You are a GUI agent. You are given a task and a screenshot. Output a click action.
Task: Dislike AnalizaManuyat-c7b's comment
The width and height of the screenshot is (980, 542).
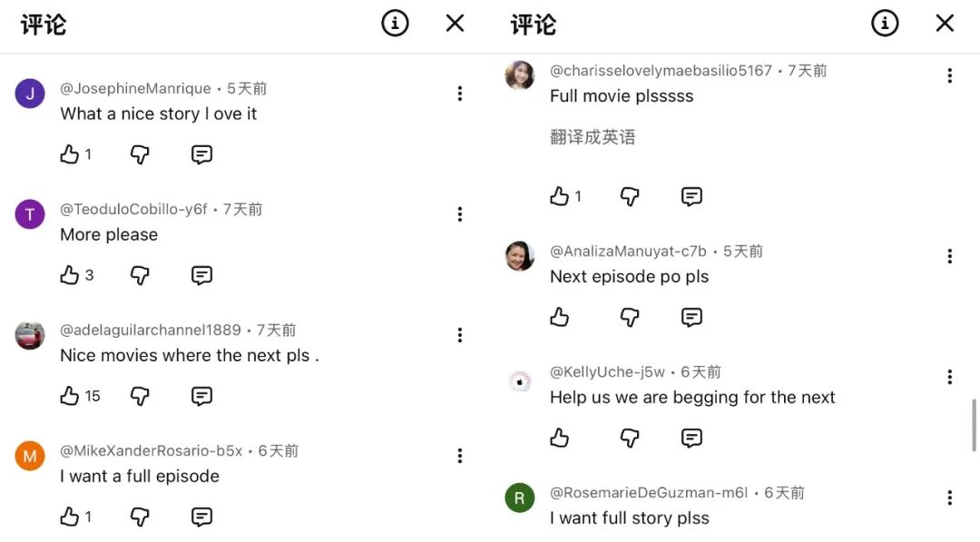[x=630, y=317]
